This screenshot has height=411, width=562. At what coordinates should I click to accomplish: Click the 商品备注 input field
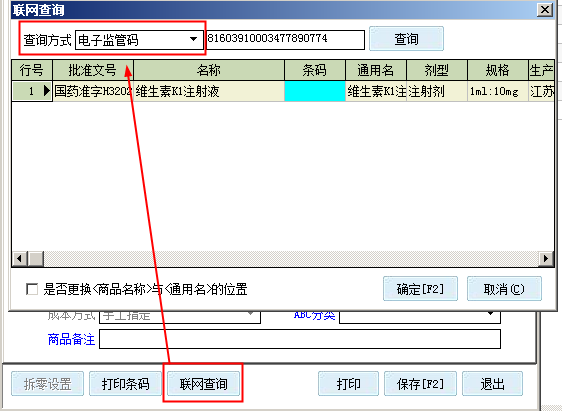(300, 339)
